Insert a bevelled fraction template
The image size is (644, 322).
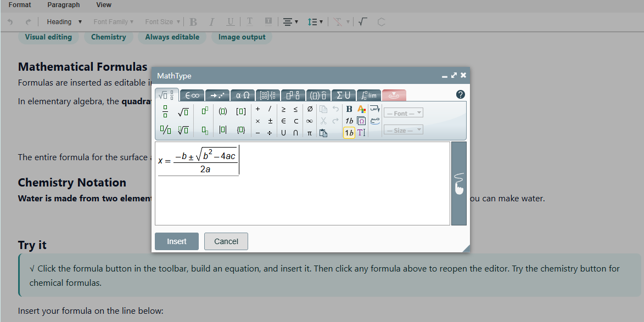pos(165,131)
